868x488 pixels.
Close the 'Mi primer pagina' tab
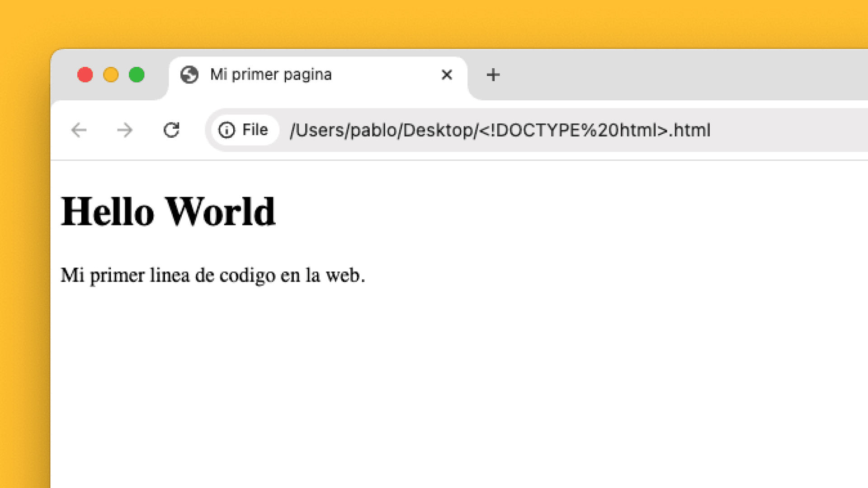[447, 75]
